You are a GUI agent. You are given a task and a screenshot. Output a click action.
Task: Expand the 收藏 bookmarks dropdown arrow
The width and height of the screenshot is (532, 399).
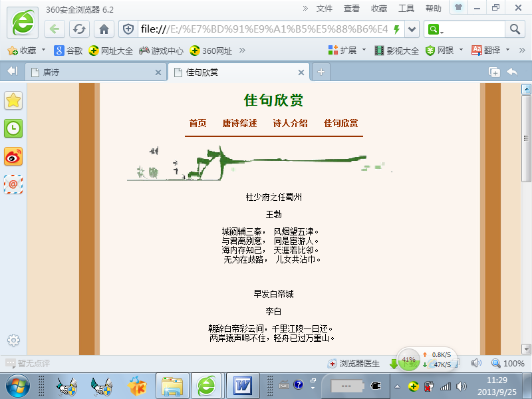click(x=44, y=50)
